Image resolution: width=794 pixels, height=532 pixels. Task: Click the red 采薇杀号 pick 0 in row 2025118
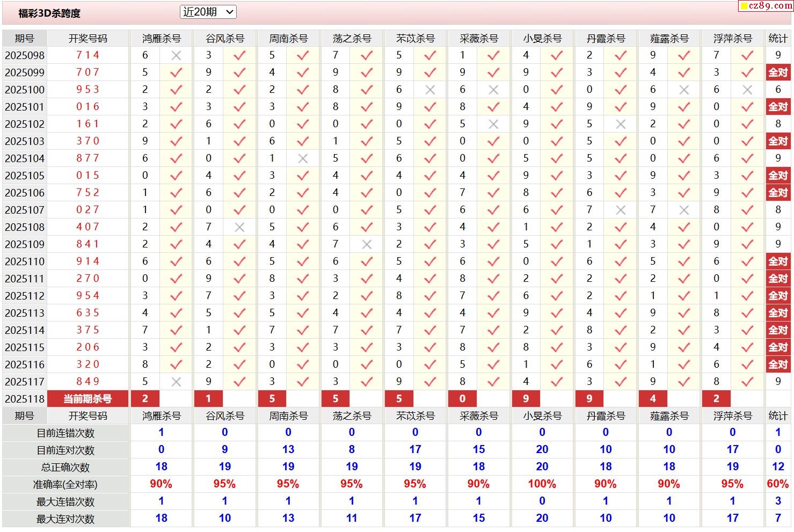[x=463, y=399]
